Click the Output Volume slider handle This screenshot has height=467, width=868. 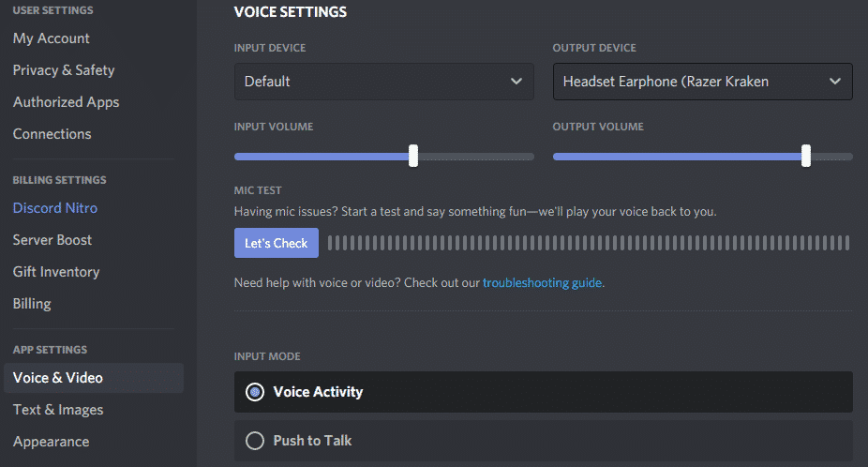click(806, 156)
